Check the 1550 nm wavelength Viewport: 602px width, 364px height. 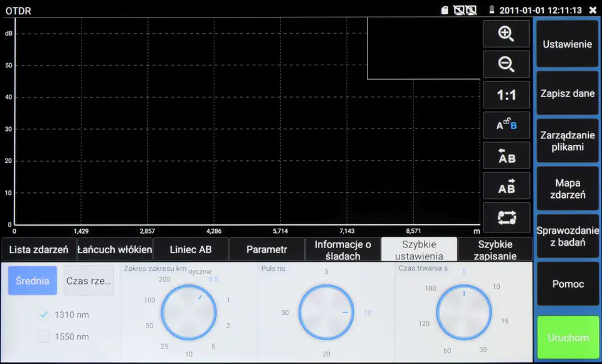point(44,336)
